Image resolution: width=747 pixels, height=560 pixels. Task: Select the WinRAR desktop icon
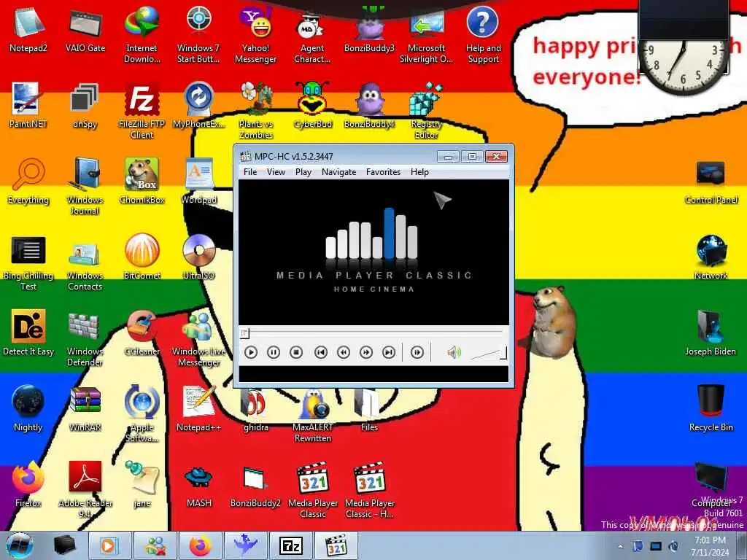(x=85, y=408)
